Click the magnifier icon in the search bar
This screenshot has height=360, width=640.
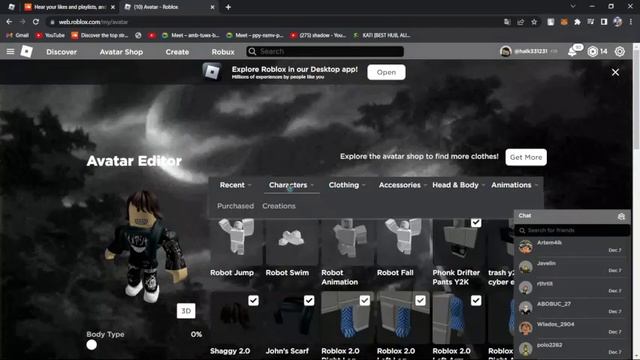pos(252,51)
